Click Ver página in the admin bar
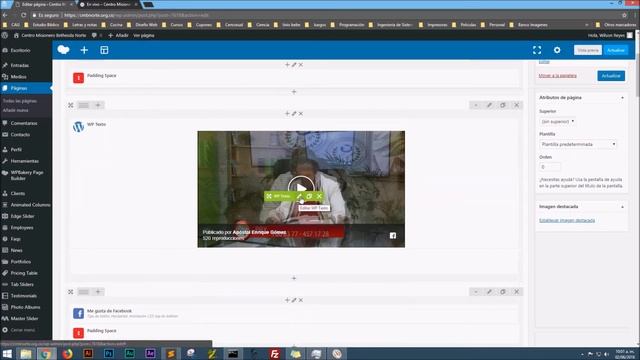Viewport: 640px width, 360px height. [x=144, y=36]
